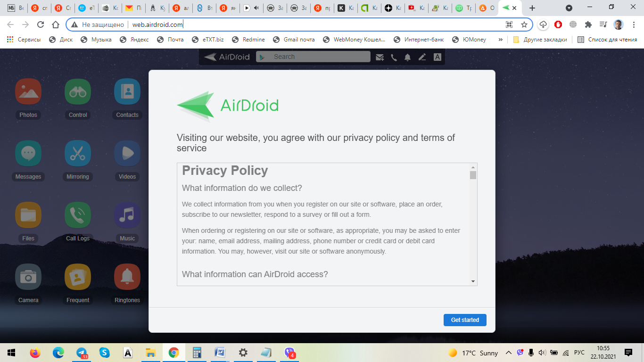The height and width of the screenshot is (362, 644).
Task: Click the new message envelope icon
Action: [x=380, y=57]
